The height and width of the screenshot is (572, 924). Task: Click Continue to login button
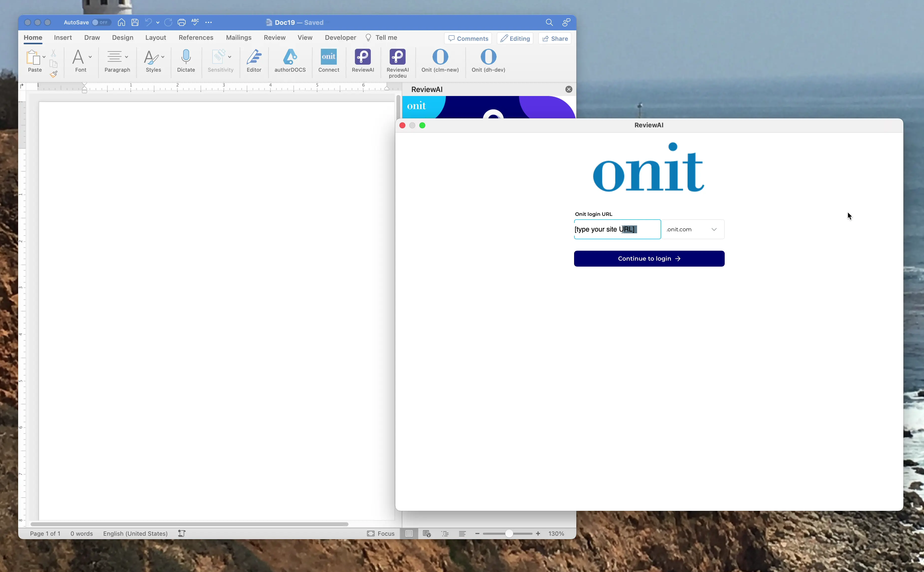[x=649, y=259]
